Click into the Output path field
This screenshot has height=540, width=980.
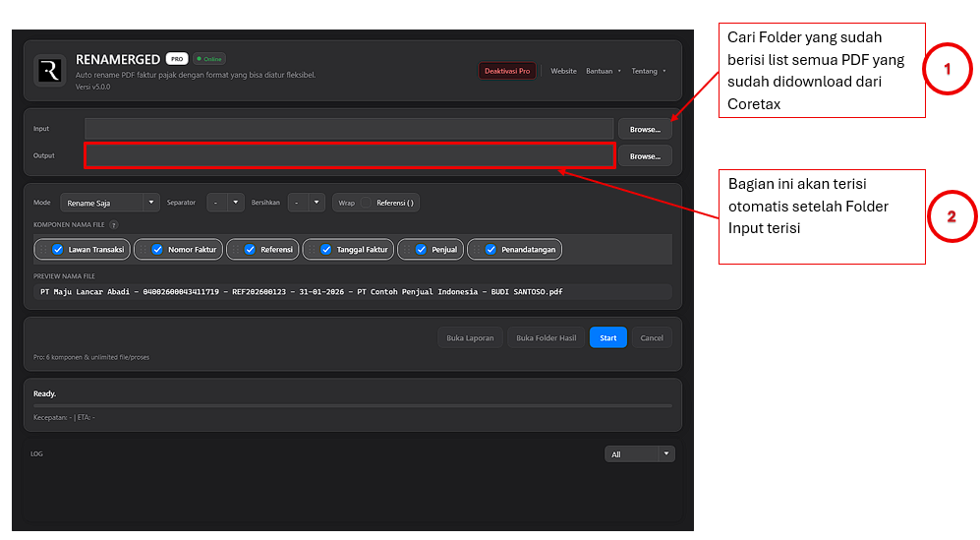point(349,155)
